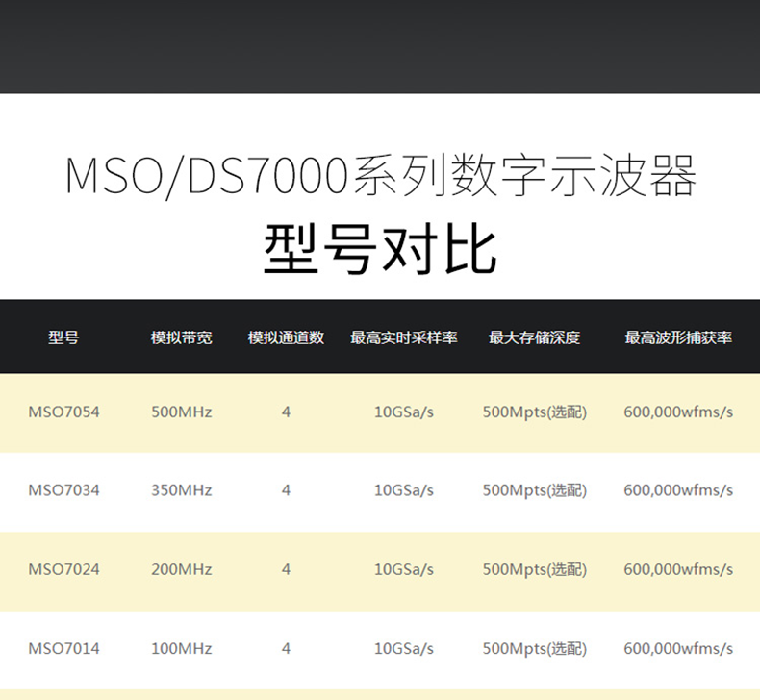Click 10GSa/s in the MSO7014 row

pyautogui.click(x=404, y=649)
